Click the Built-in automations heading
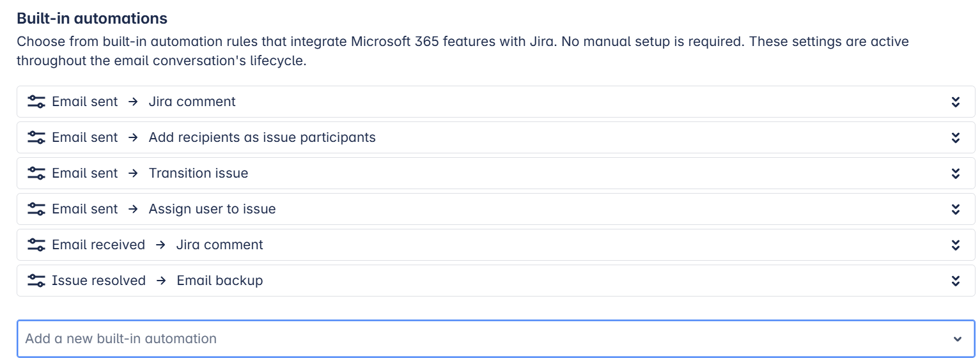The image size is (980, 363). pyautogui.click(x=92, y=18)
